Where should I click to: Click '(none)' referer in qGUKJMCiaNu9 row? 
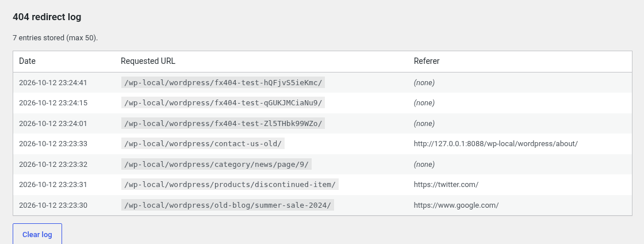pos(424,102)
